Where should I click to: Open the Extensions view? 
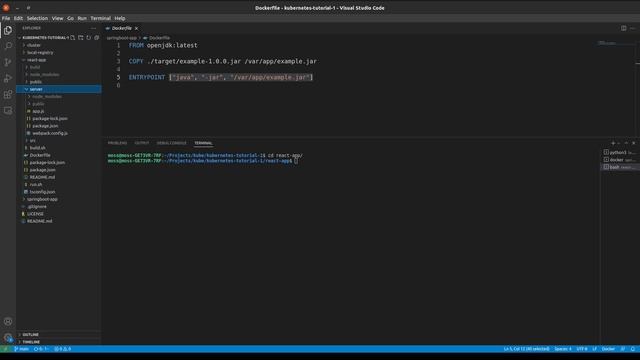pos(8,95)
